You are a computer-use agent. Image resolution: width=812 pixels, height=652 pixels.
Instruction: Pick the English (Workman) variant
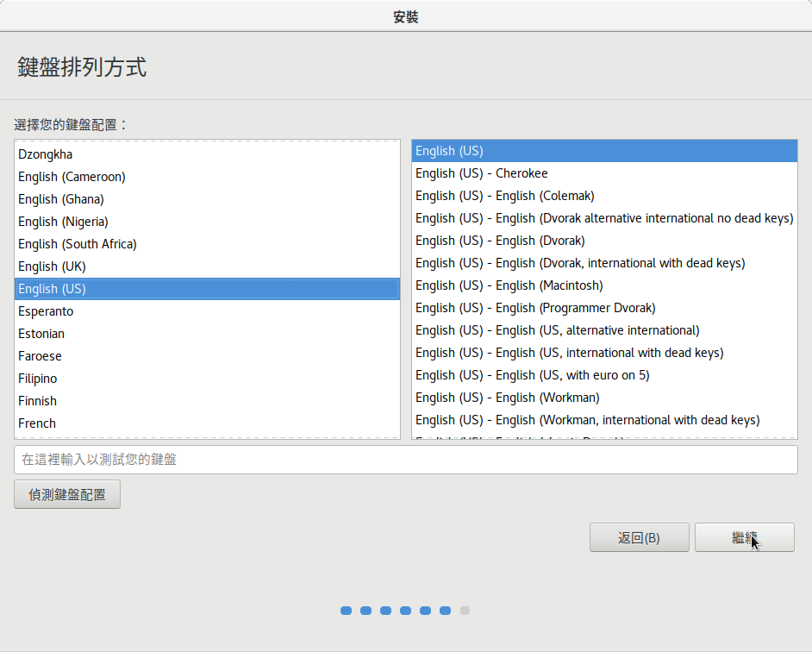point(507,398)
